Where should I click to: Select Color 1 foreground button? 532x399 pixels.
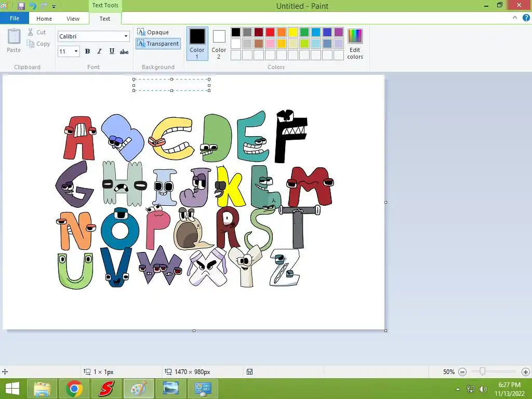click(x=197, y=44)
